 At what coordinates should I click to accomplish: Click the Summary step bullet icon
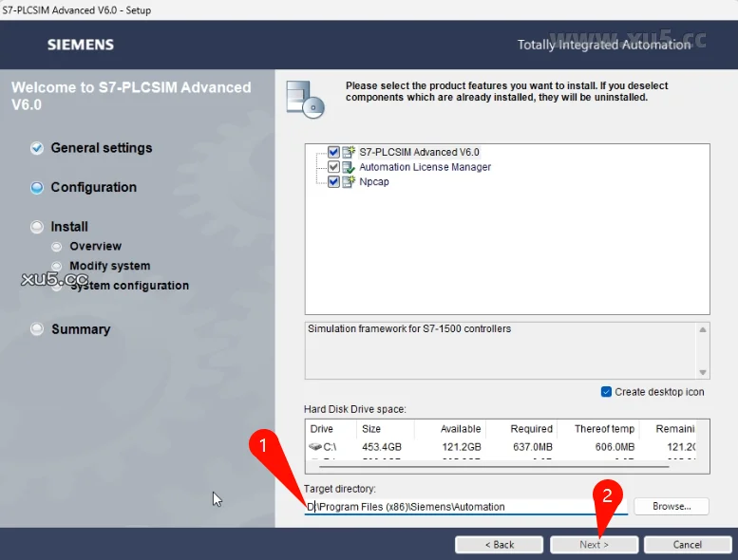click(37, 329)
